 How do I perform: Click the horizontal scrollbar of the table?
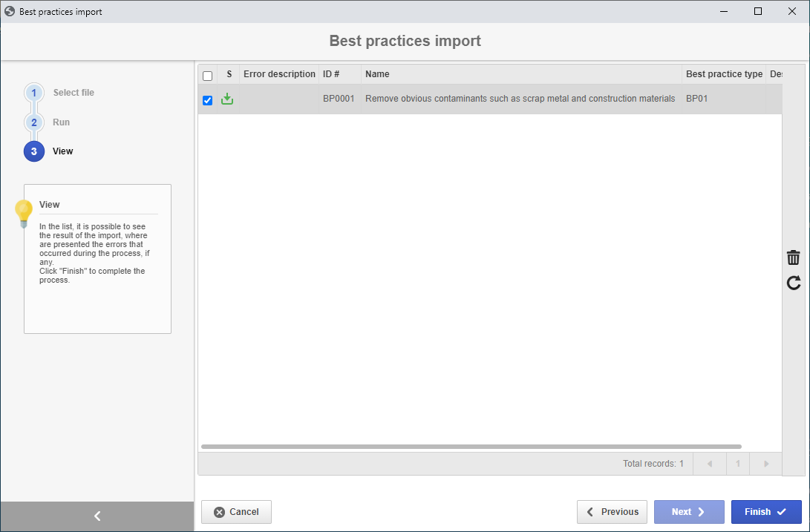tap(471, 447)
